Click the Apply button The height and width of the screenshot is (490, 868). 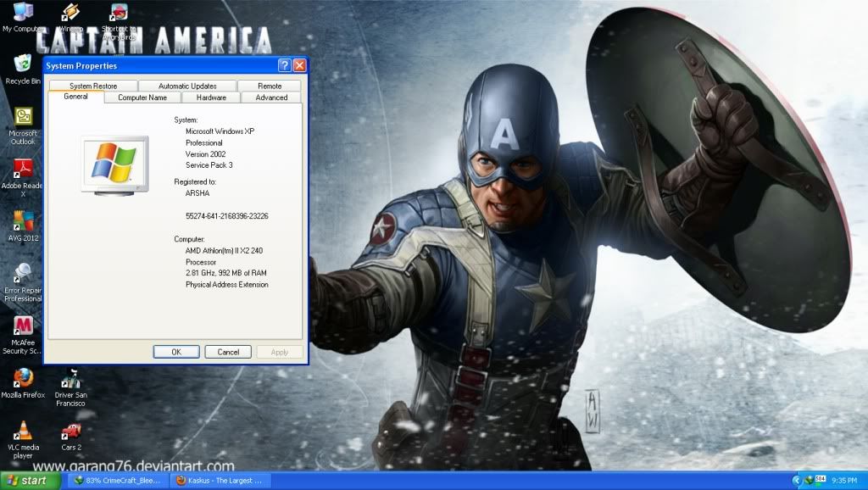pos(280,352)
